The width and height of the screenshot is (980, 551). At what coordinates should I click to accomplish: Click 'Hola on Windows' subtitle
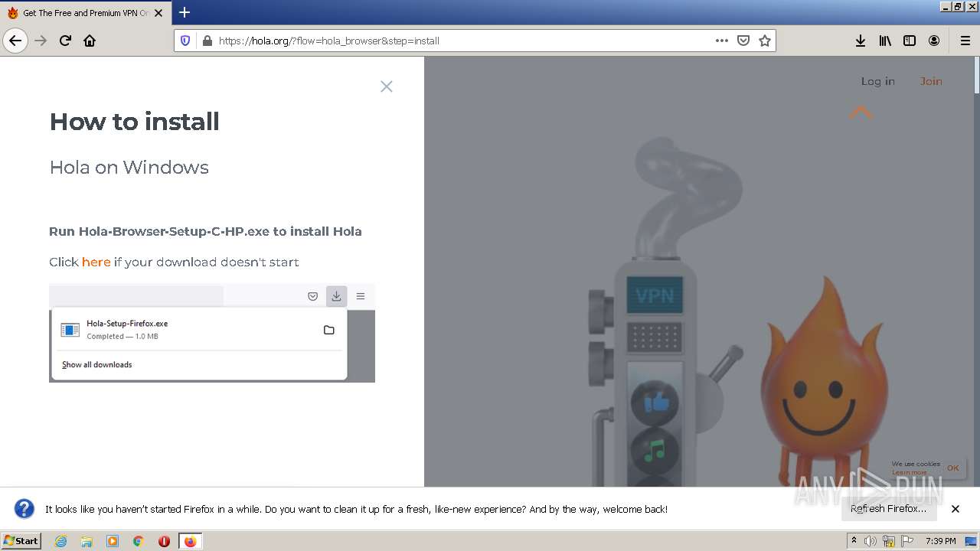point(129,168)
